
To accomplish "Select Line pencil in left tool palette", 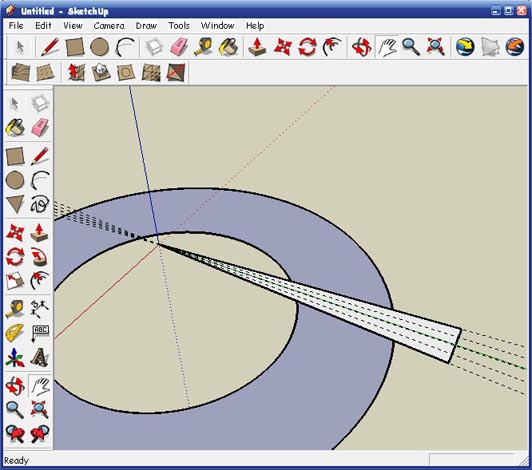I will (40, 156).
